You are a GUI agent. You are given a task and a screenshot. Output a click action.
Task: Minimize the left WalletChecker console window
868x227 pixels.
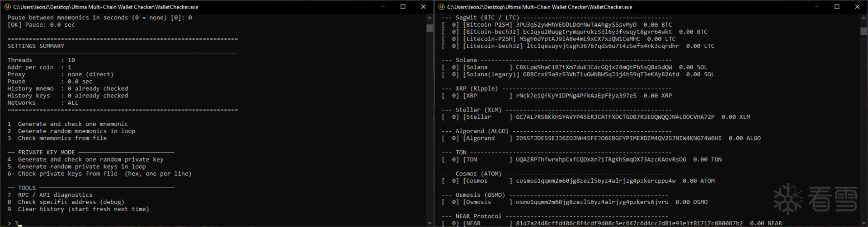point(383,7)
